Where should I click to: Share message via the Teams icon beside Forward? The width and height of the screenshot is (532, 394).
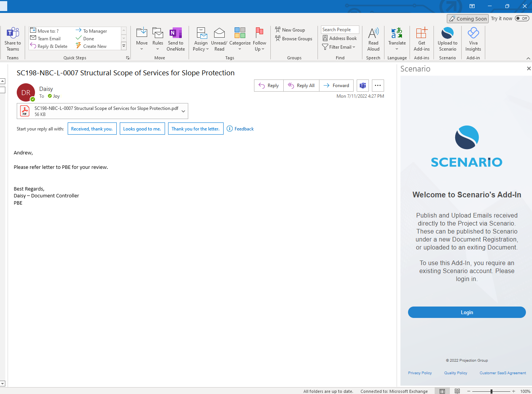click(362, 86)
